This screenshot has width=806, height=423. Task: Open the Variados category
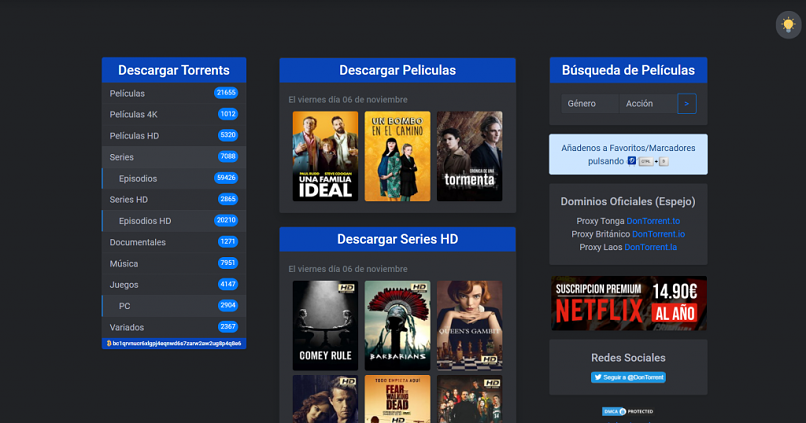(174, 327)
